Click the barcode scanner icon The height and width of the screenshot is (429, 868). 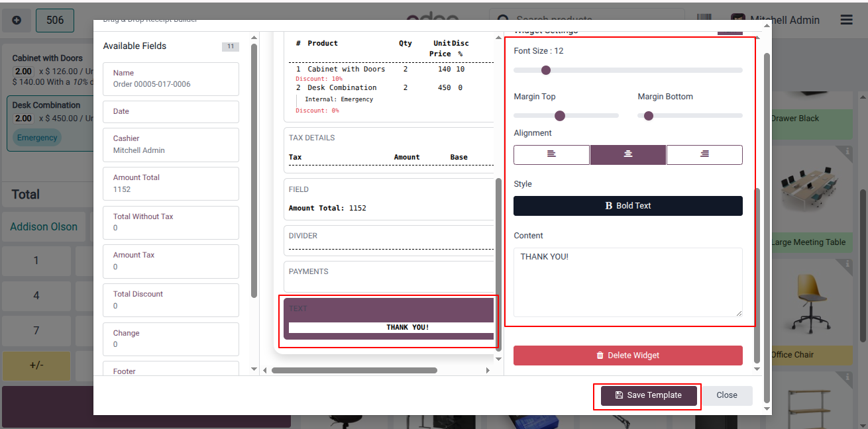705,20
